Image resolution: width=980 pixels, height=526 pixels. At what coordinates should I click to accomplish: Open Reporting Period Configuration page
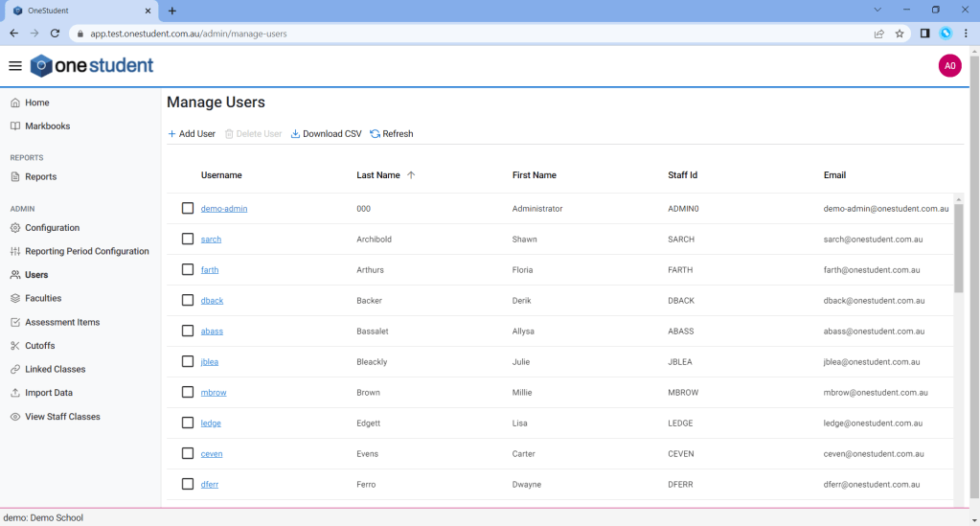click(x=86, y=251)
